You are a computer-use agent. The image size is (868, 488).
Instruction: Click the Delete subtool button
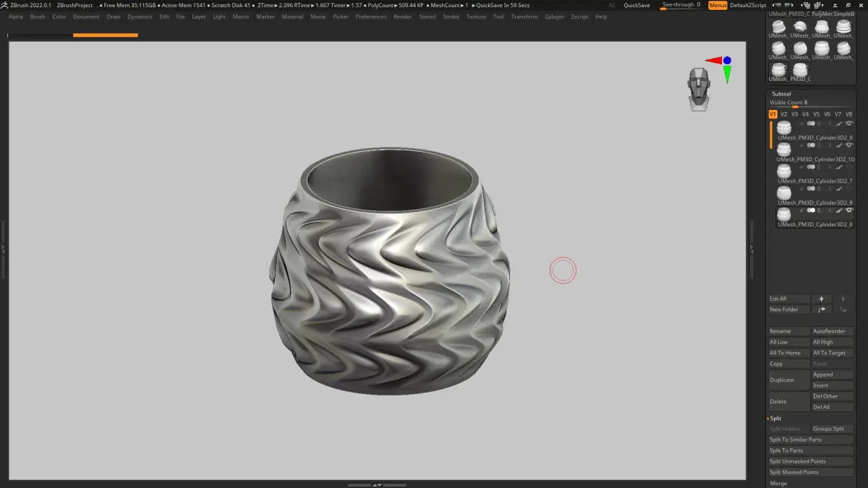point(788,401)
